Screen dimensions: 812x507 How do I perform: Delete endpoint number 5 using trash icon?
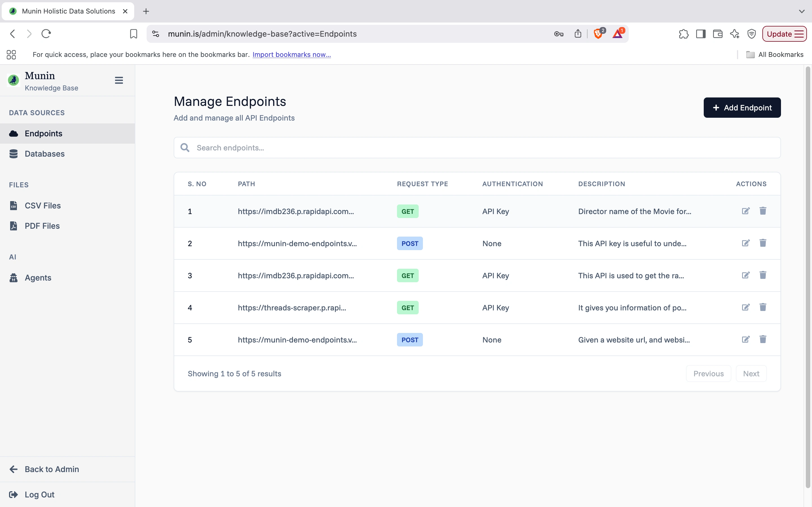763,339
